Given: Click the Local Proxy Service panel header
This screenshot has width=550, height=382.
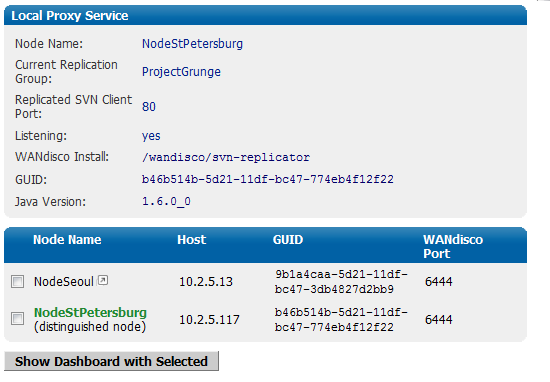Looking at the screenshot, I should [x=265, y=15].
